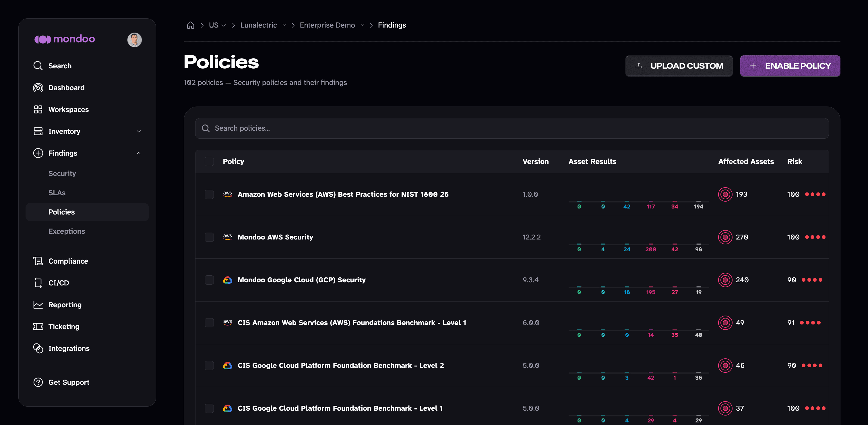
Task: Tick the Mondoo Google Cloud Security checkbox
Action: point(209,280)
